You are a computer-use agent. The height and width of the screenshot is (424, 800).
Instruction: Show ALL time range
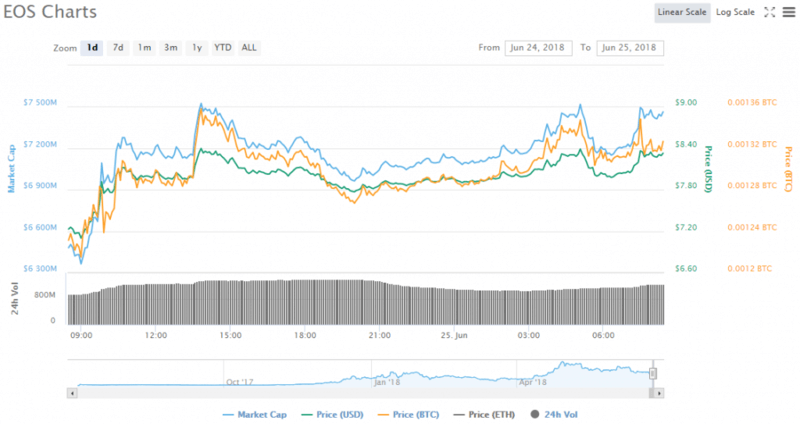coord(249,47)
